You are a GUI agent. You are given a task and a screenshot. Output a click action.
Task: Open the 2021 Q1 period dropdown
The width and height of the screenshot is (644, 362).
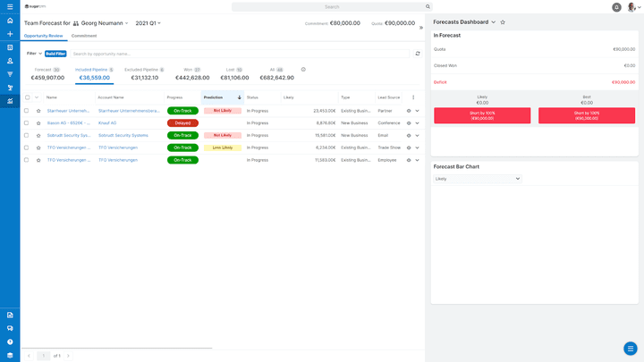click(x=148, y=23)
